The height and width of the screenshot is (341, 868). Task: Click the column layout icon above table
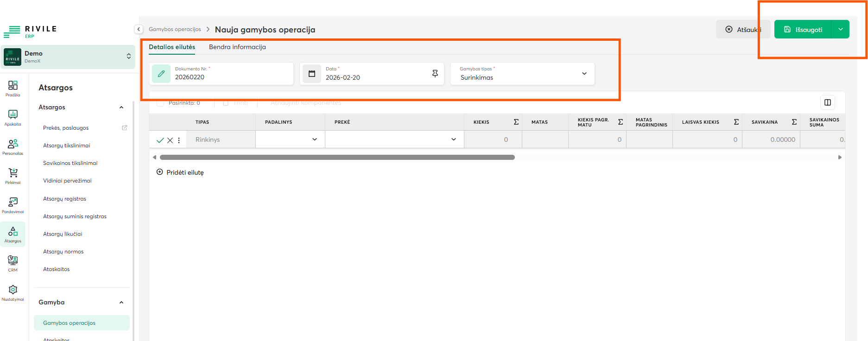828,102
